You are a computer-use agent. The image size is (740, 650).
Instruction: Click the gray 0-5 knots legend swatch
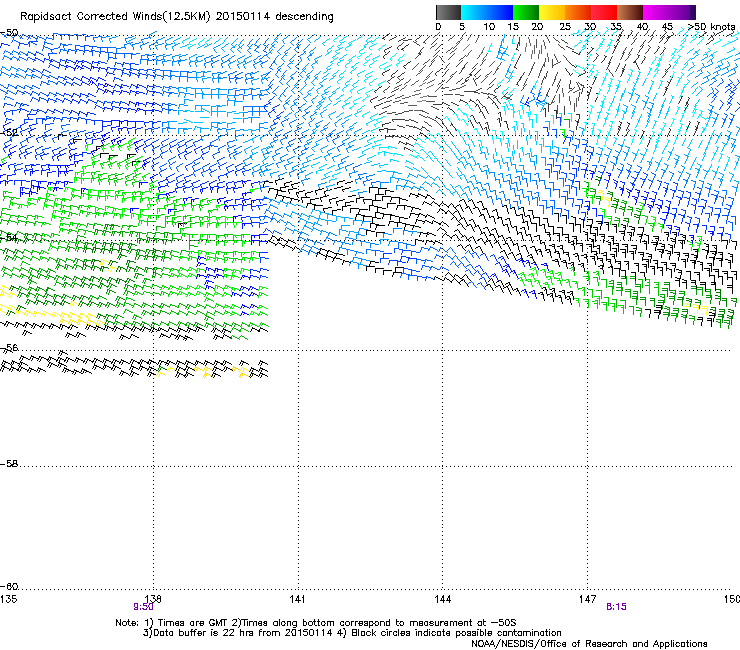(448, 12)
